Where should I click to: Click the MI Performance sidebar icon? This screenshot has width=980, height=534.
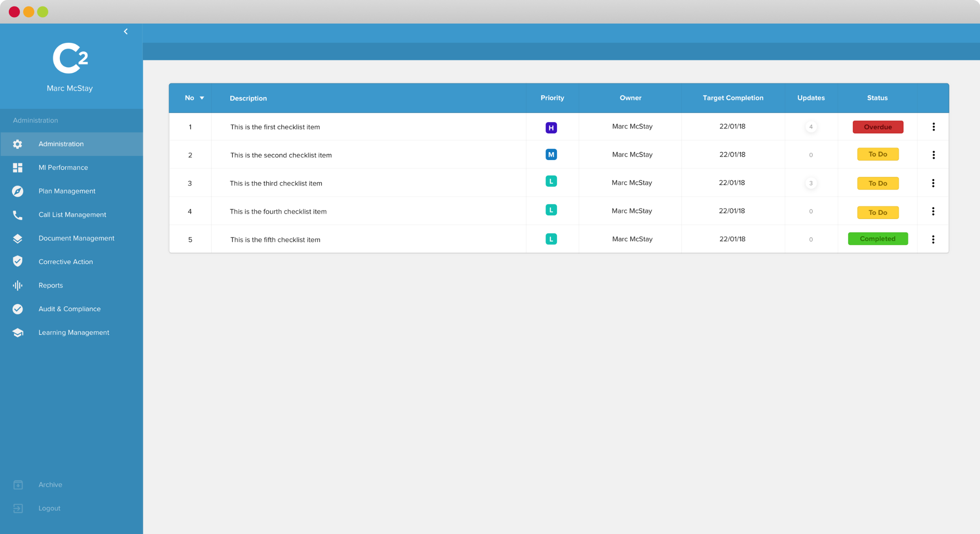coord(18,167)
